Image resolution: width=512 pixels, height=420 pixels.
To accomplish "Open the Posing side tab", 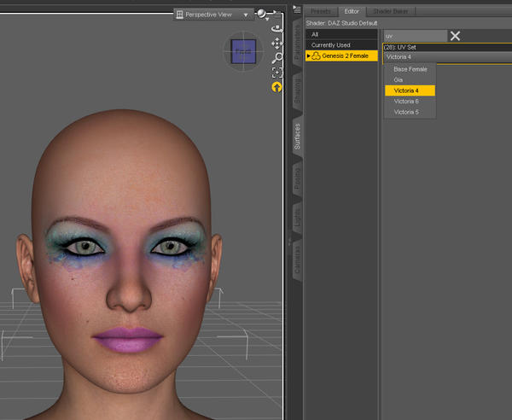I will pyautogui.click(x=297, y=178).
